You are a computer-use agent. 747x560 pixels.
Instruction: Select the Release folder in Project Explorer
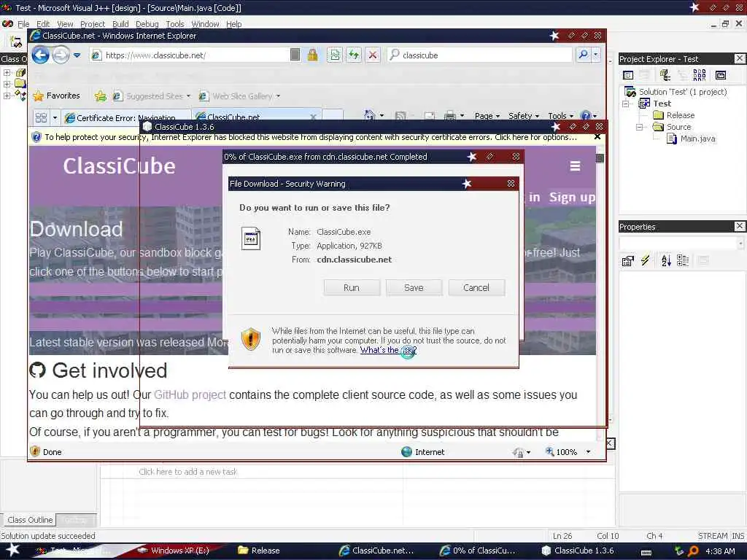[x=674, y=115]
